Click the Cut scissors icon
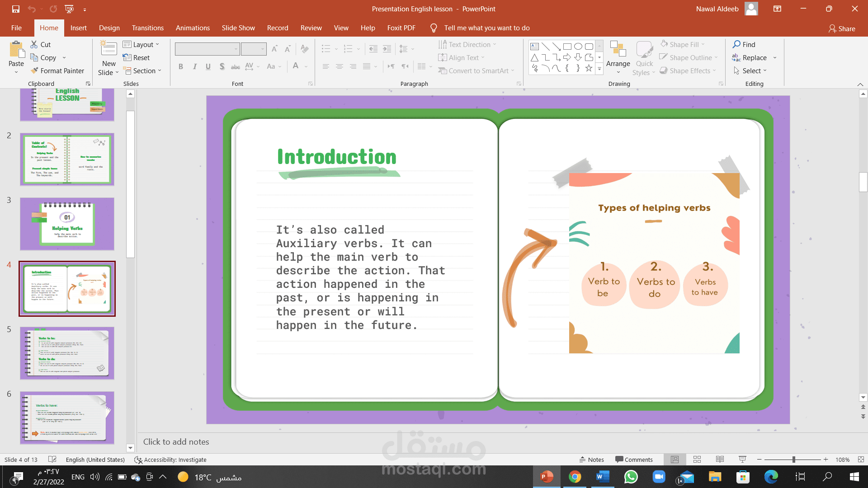The image size is (868, 488). 34,44
